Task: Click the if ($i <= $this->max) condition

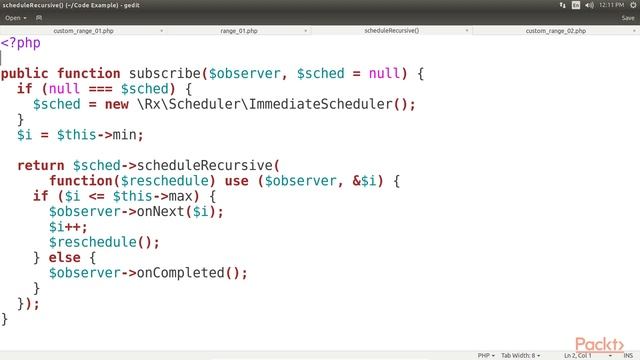Action: (x=116, y=196)
